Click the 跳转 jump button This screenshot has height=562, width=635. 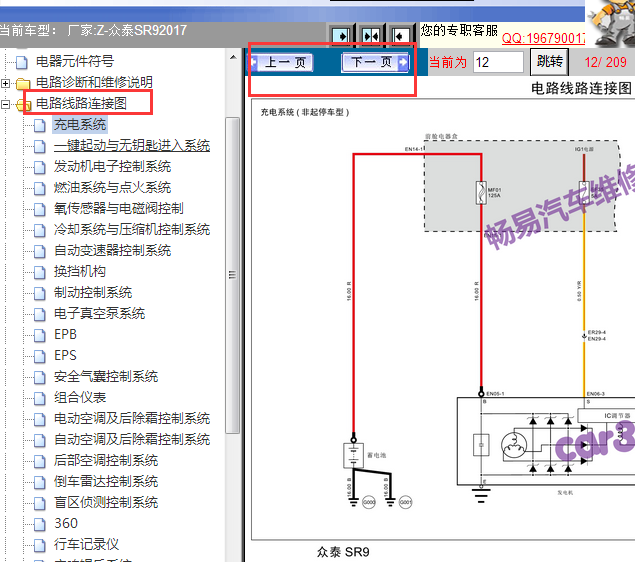(x=549, y=62)
